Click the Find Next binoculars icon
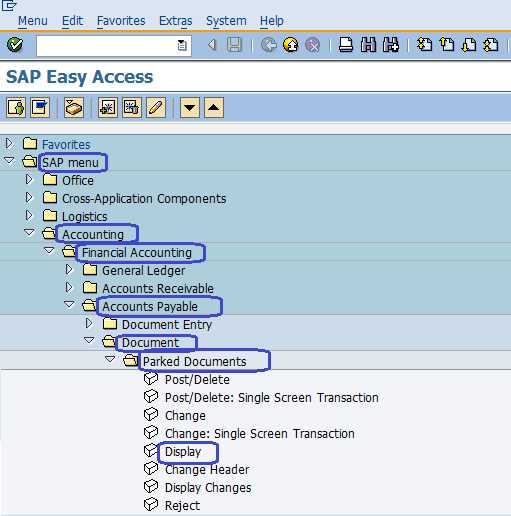511x516 pixels. coord(391,45)
